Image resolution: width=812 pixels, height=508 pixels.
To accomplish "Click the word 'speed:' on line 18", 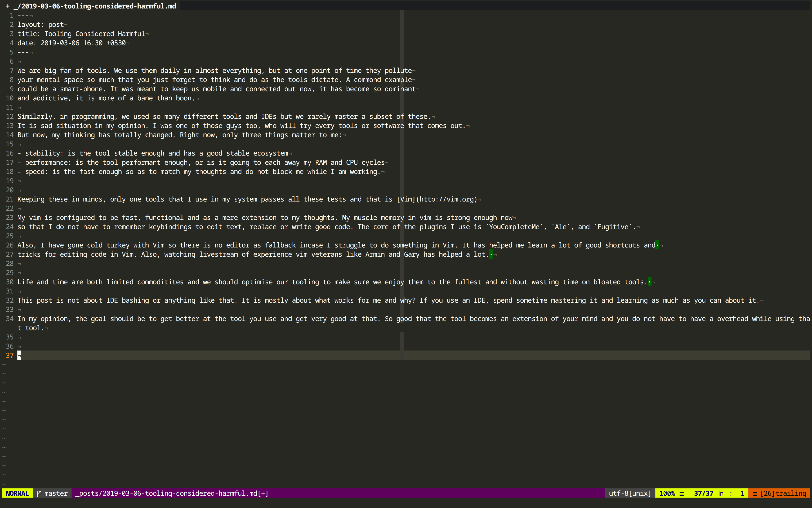I will (x=36, y=172).
